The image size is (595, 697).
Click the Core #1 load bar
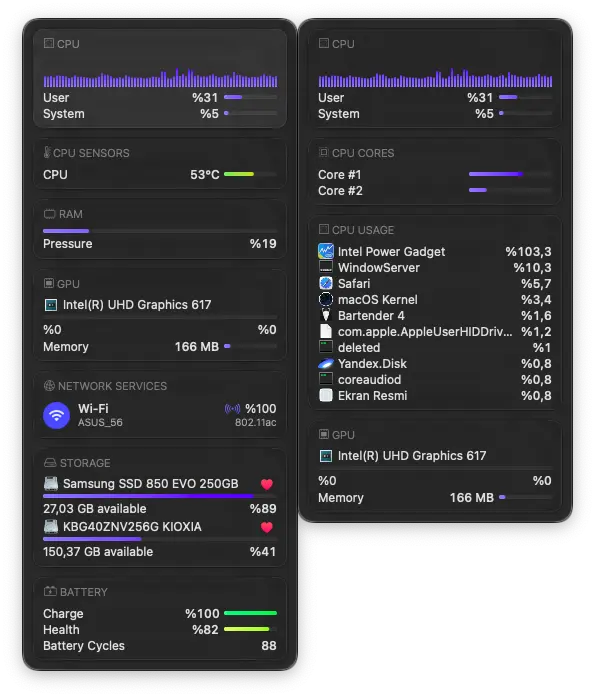click(x=510, y=174)
